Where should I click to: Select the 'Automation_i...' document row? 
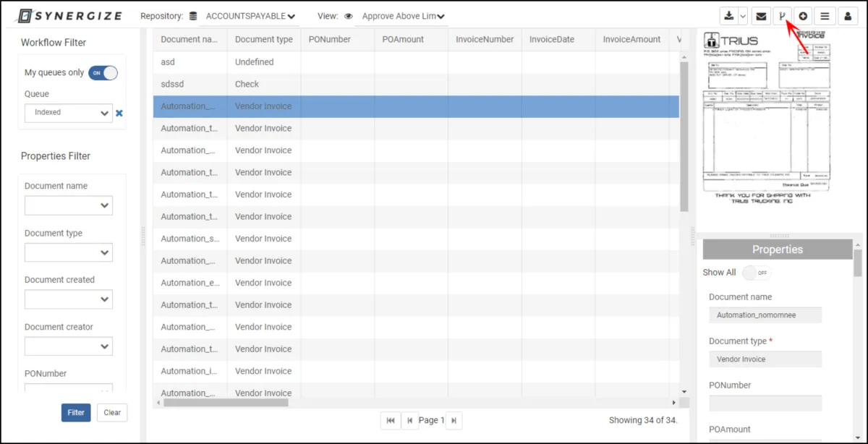416,371
